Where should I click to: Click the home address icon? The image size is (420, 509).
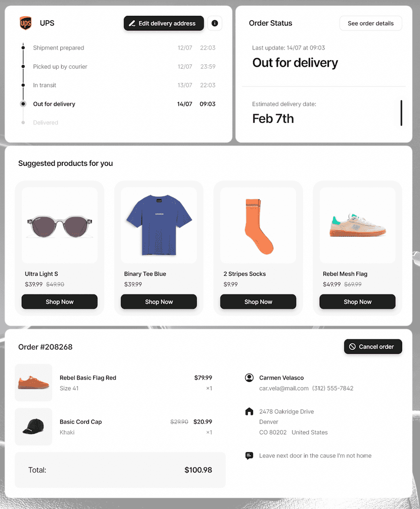click(249, 412)
